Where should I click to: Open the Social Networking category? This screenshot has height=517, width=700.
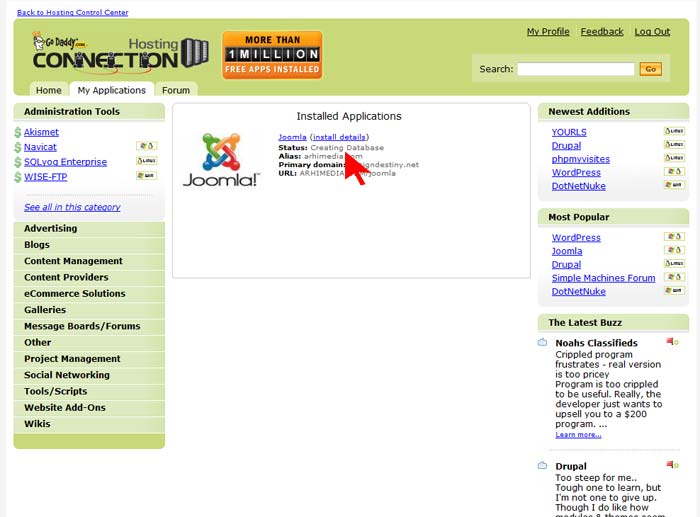point(89,375)
